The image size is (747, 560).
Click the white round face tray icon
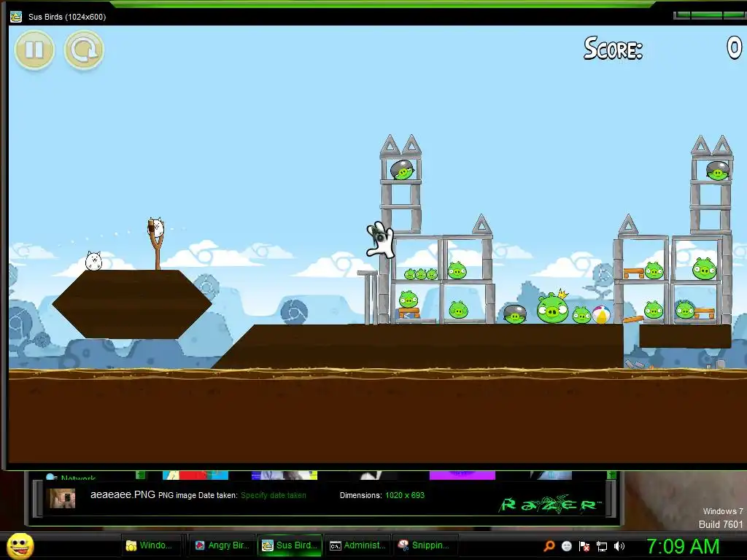(566, 546)
